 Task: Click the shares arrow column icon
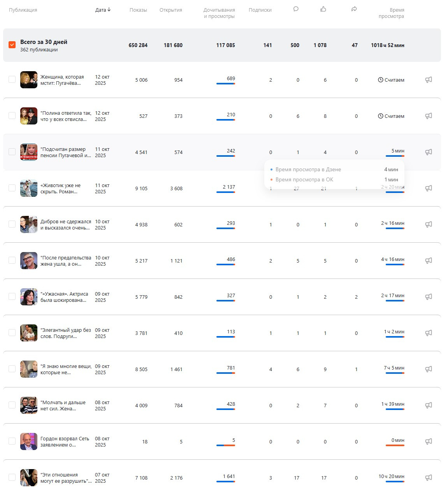pos(354,9)
